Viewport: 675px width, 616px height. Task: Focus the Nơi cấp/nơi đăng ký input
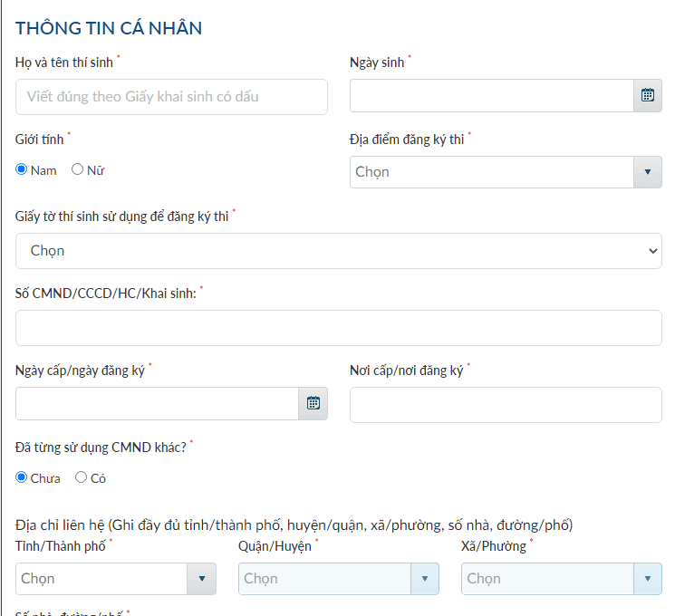click(506, 405)
